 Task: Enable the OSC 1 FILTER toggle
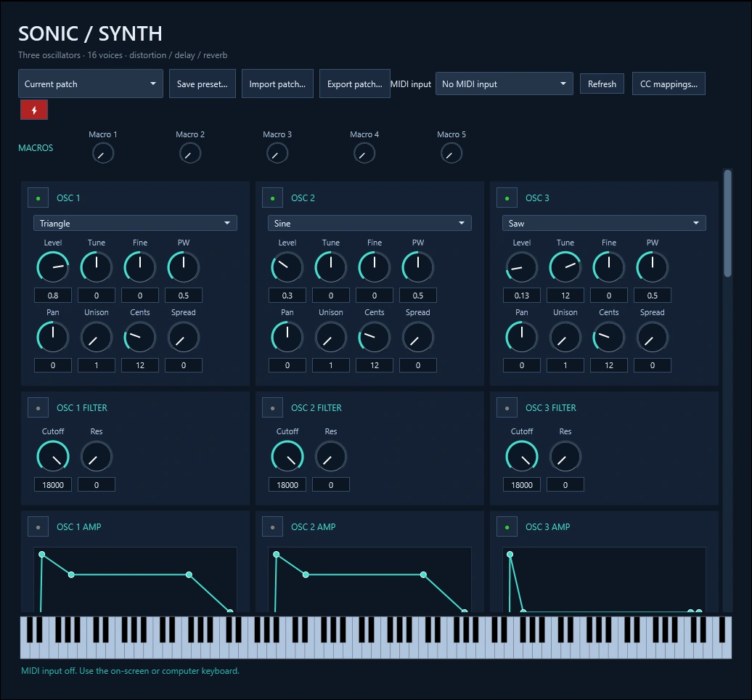[x=38, y=408]
